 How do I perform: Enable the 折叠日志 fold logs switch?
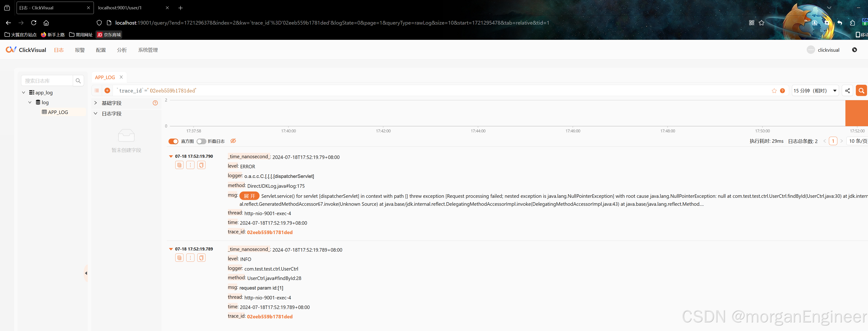pyautogui.click(x=201, y=141)
